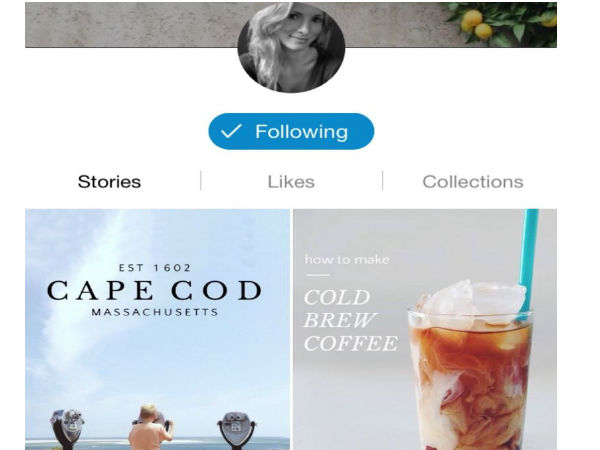Screen dimensions: 600x450
Task: Open the Likes tab
Action: coord(291,182)
